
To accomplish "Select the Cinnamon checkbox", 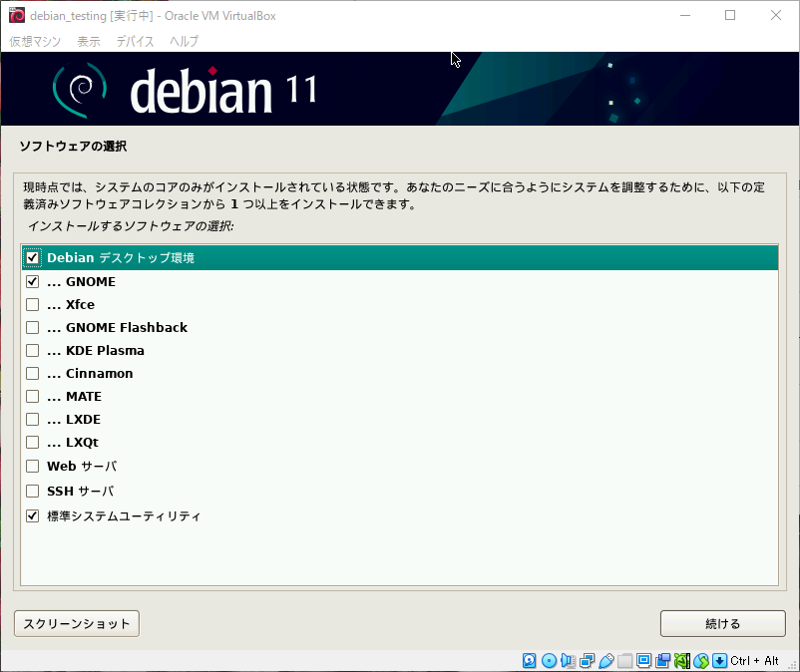I will coord(33,373).
